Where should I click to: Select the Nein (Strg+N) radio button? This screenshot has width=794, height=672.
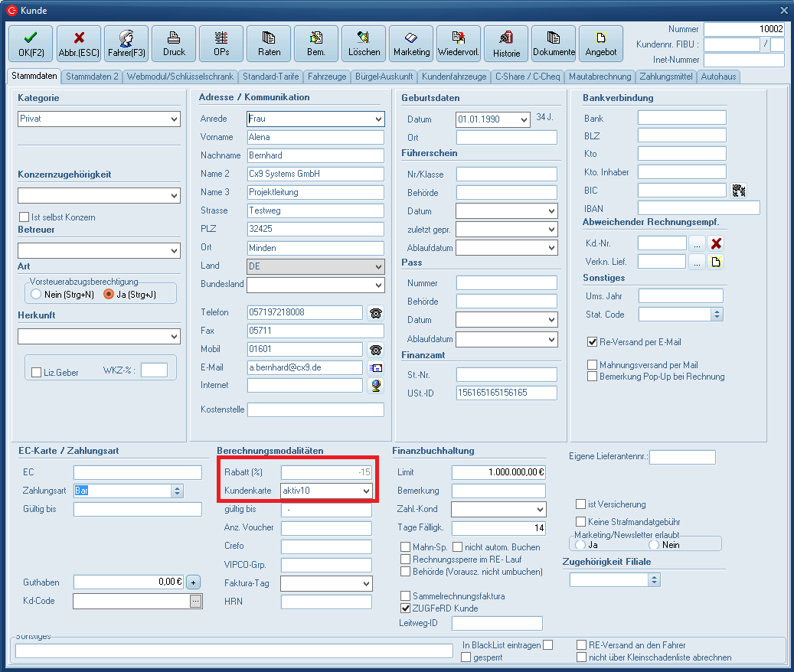(36, 294)
